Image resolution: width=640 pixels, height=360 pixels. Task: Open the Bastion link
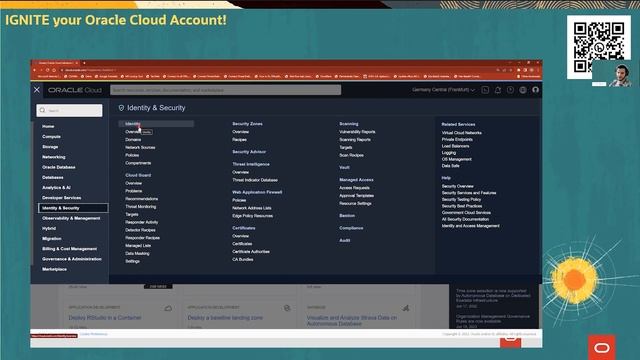(x=347, y=216)
